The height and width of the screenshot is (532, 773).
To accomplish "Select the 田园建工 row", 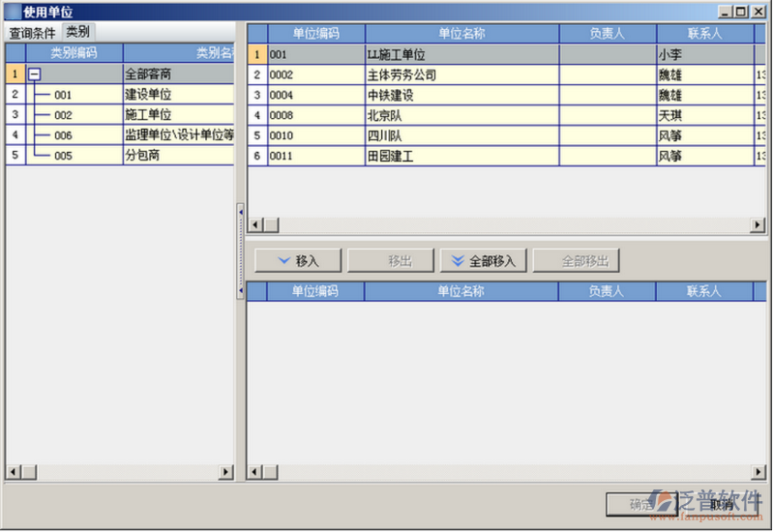I will 507,156.
